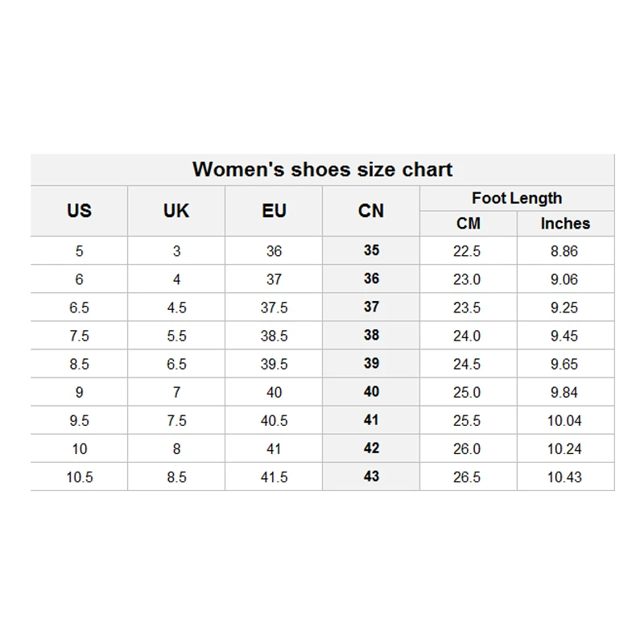Select the Foot Length header cell

click(x=517, y=198)
